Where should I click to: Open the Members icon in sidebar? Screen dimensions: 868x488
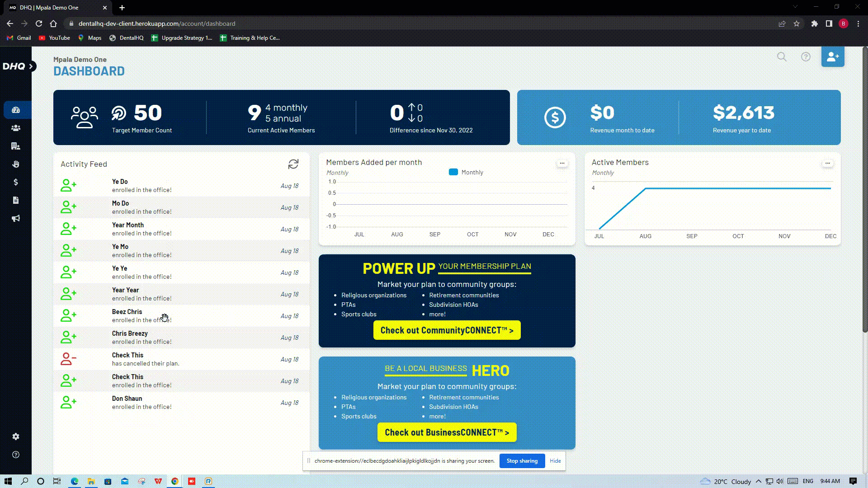point(16,128)
